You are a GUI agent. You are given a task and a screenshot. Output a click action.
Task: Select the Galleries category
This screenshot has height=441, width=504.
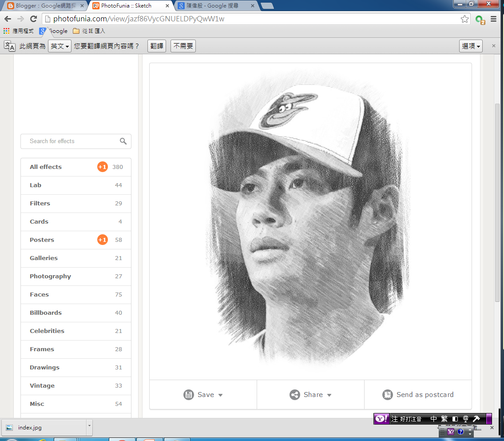[76, 258]
